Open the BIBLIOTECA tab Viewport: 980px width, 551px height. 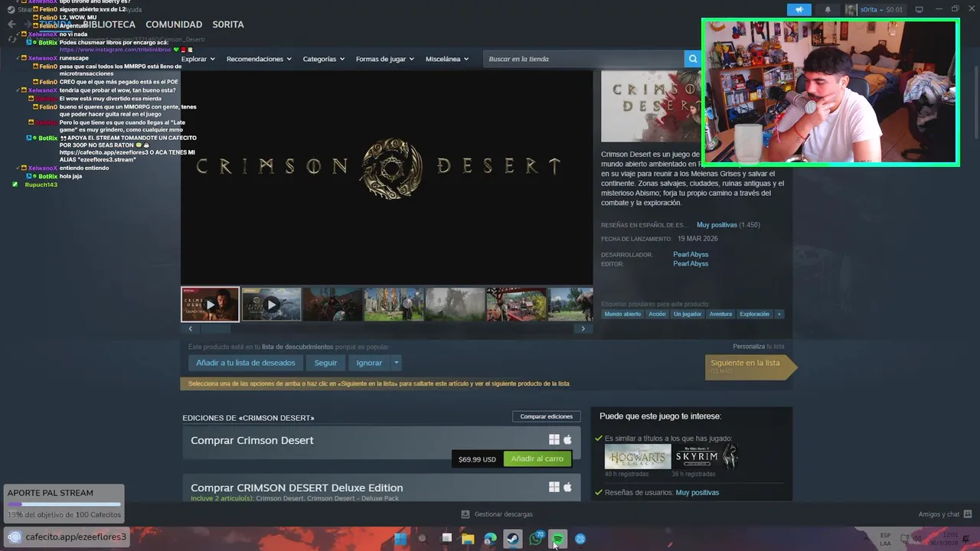(x=109, y=24)
